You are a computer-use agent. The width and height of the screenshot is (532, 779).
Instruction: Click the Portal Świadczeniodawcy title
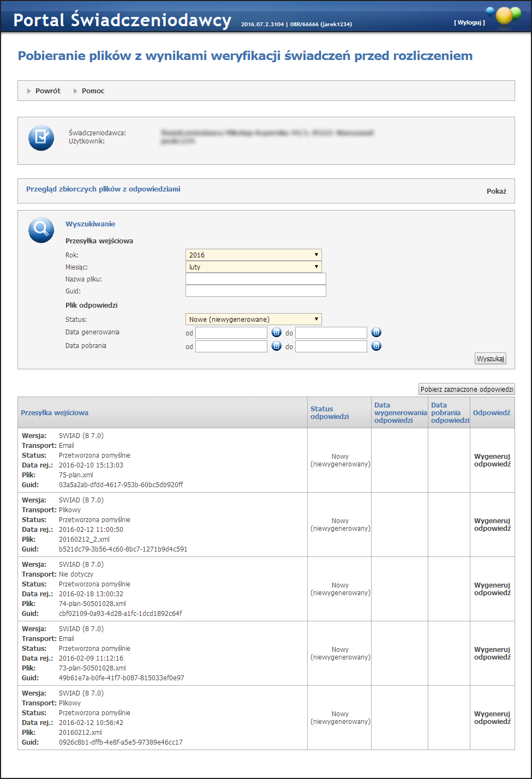point(122,20)
